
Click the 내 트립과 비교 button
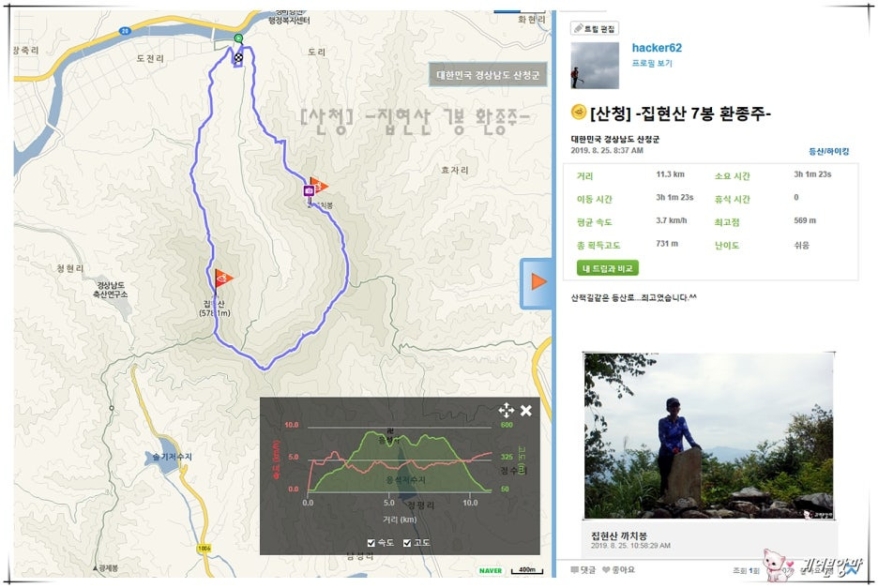coord(608,268)
